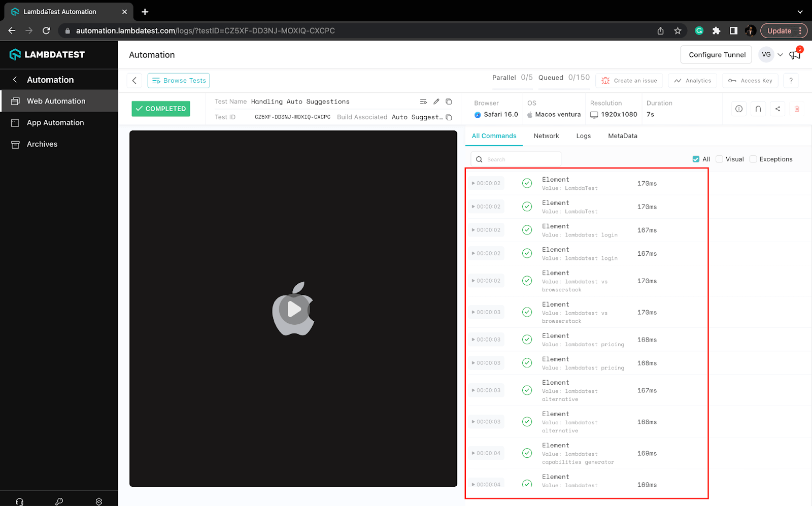Switch to the MetaData tab
The height and width of the screenshot is (506, 812).
[x=622, y=136]
